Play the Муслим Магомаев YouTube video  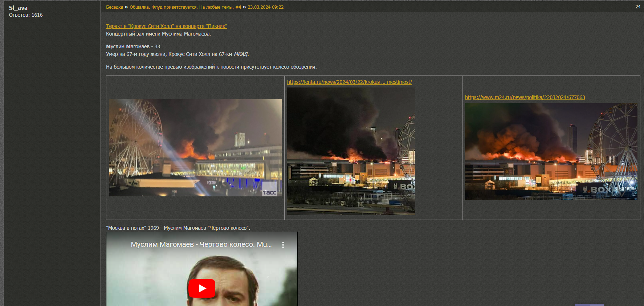pyautogui.click(x=201, y=288)
